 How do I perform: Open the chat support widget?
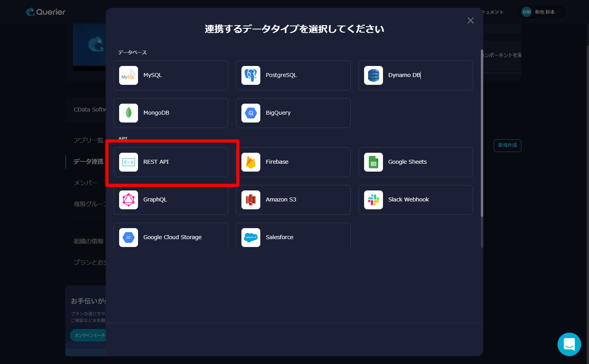[569, 344]
